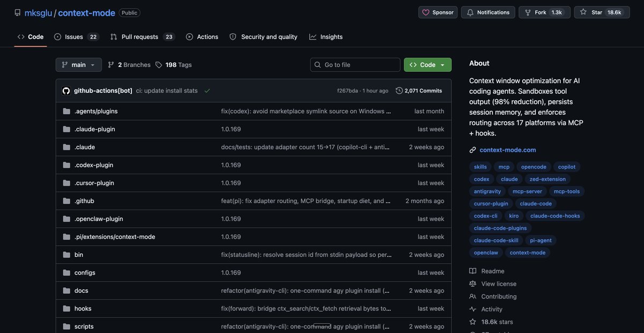
Task: Click the commit status checkmark icon
Action: [207, 91]
